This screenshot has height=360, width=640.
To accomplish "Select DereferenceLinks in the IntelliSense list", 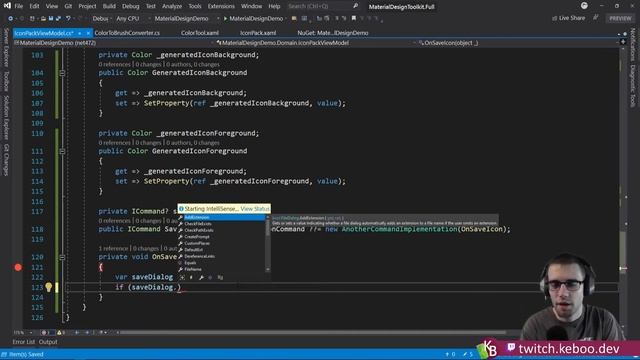I will tap(221, 256).
